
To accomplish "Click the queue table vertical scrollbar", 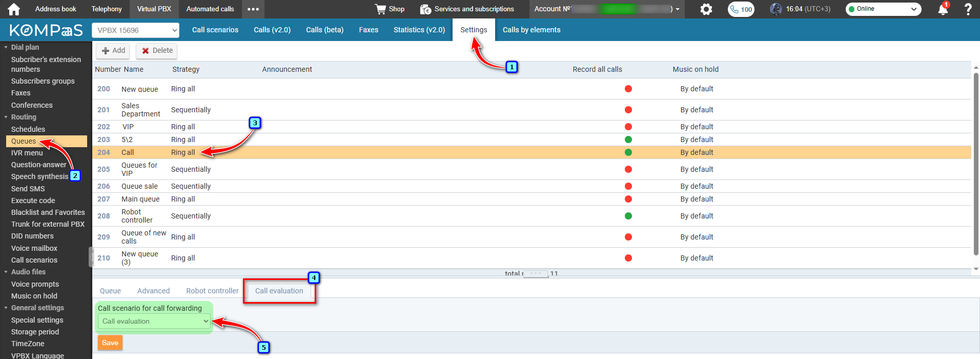I will tap(976, 164).
